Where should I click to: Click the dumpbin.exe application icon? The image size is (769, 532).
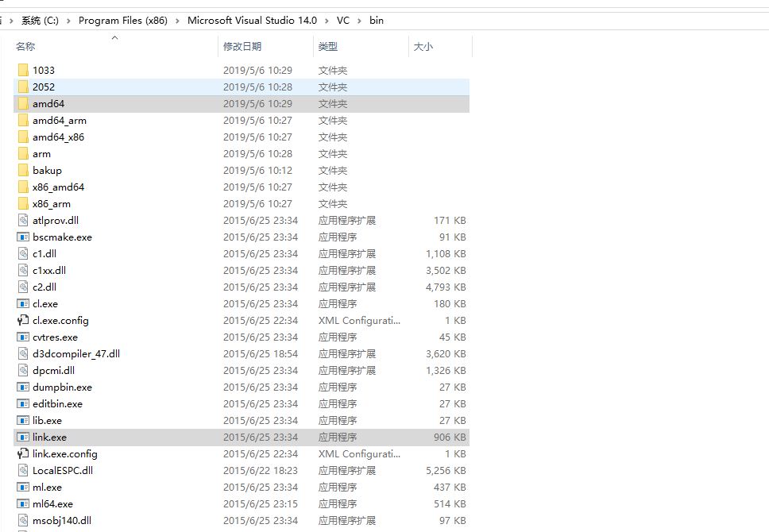23,387
